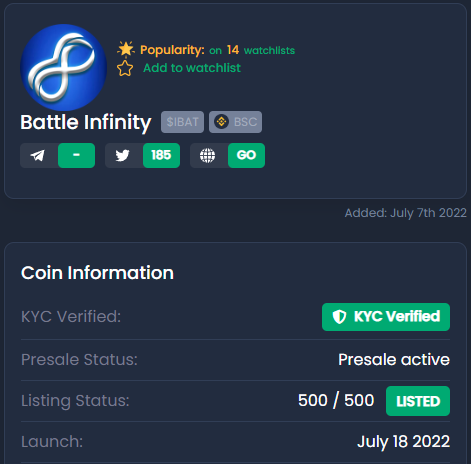The height and width of the screenshot is (464, 471).
Task: Click the Telegram paper plane icon
Action: click(x=38, y=155)
